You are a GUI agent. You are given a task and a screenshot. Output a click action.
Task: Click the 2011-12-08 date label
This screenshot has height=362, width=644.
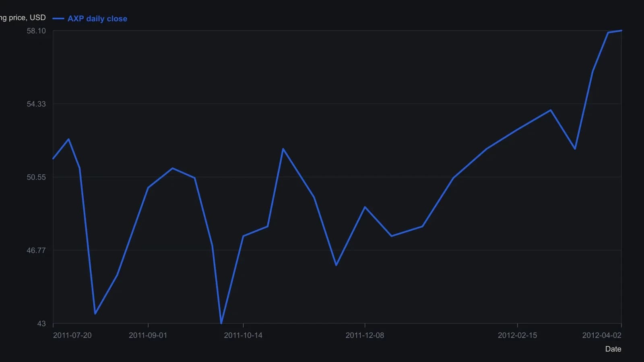pyautogui.click(x=365, y=335)
